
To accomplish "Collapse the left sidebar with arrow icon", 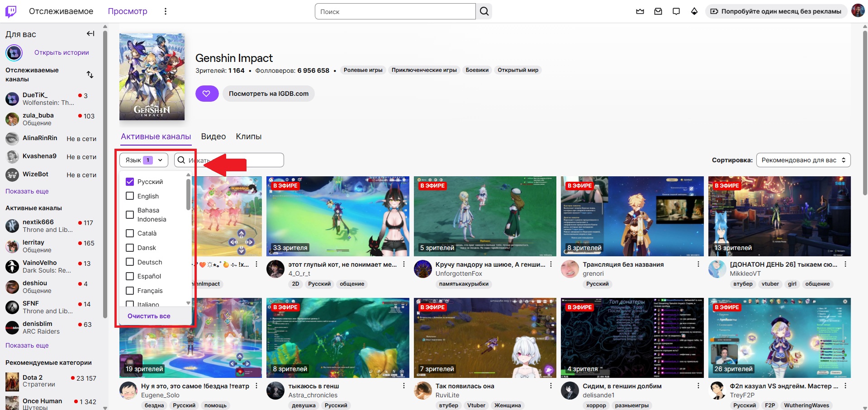I will tap(90, 33).
